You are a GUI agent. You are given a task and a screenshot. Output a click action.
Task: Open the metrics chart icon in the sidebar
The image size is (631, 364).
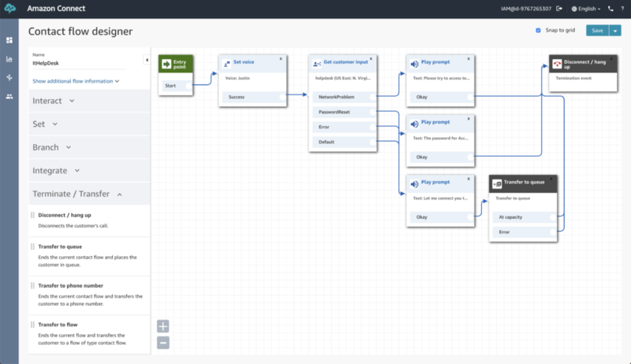click(x=9, y=59)
